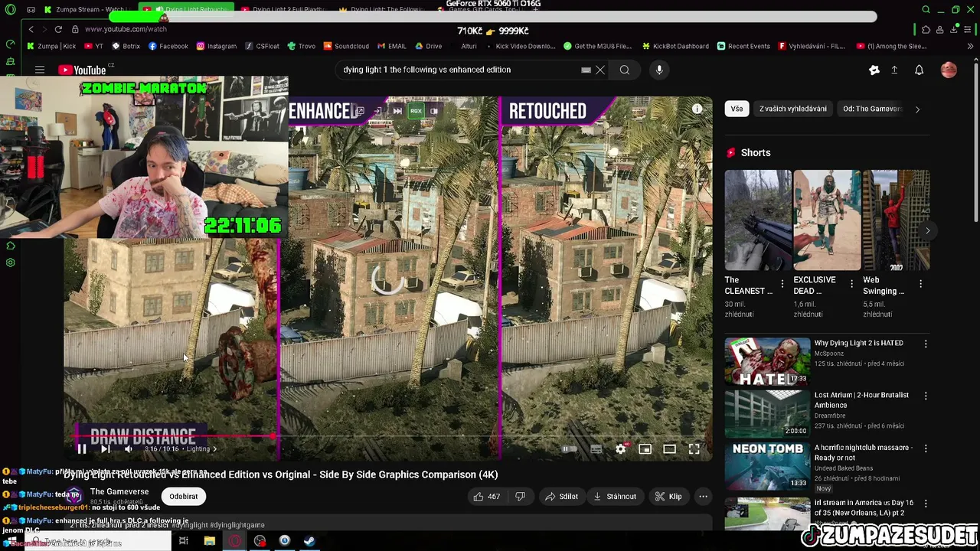This screenshot has width=980, height=551.
Task: Open the Zumpa | Kick bookmark
Action: coord(51,46)
